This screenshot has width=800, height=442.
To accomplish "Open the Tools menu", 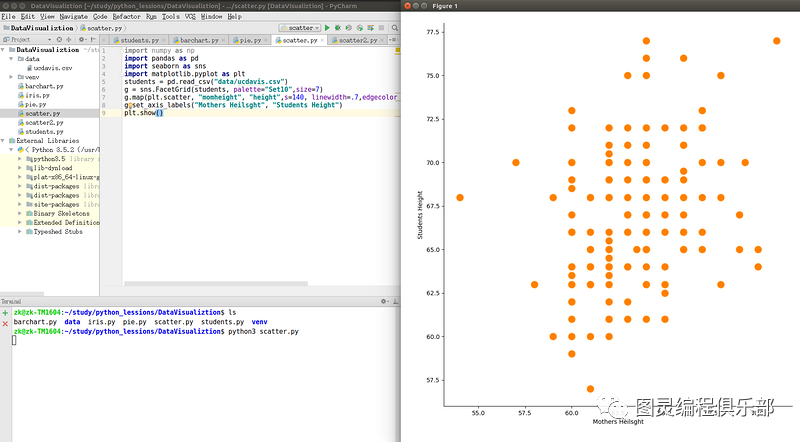I will (x=171, y=16).
